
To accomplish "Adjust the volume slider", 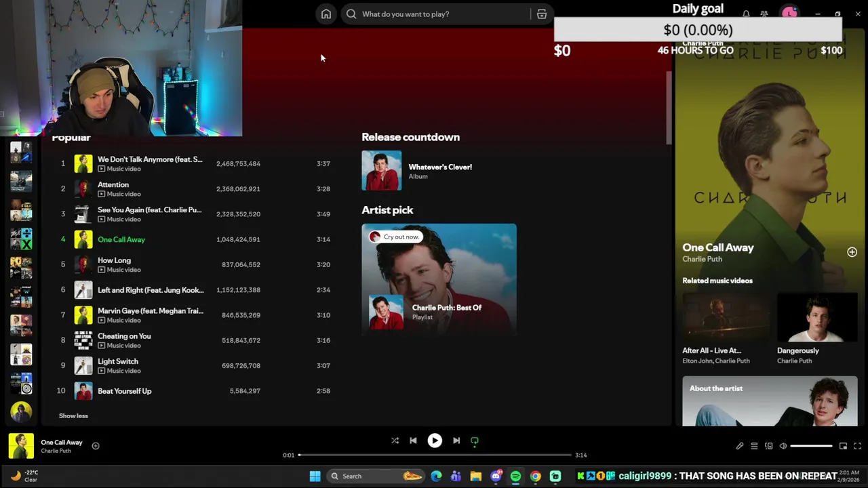I will pyautogui.click(x=811, y=446).
